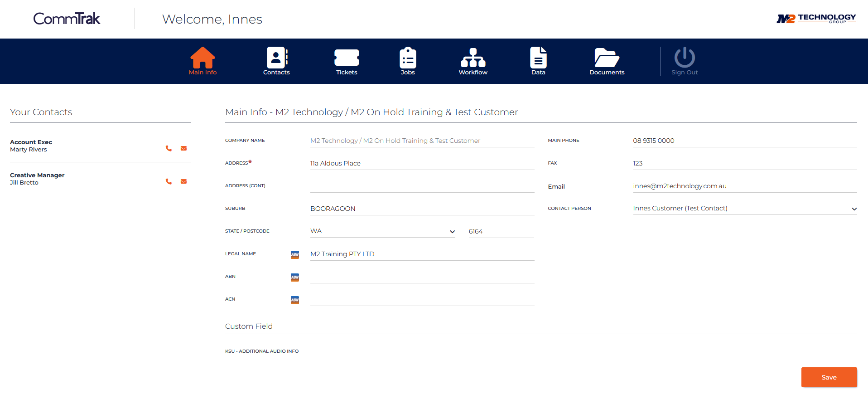Email Account Exec Marty Rivers envelope icon
This screenshot has width=868, height=409.
point(183,148)
